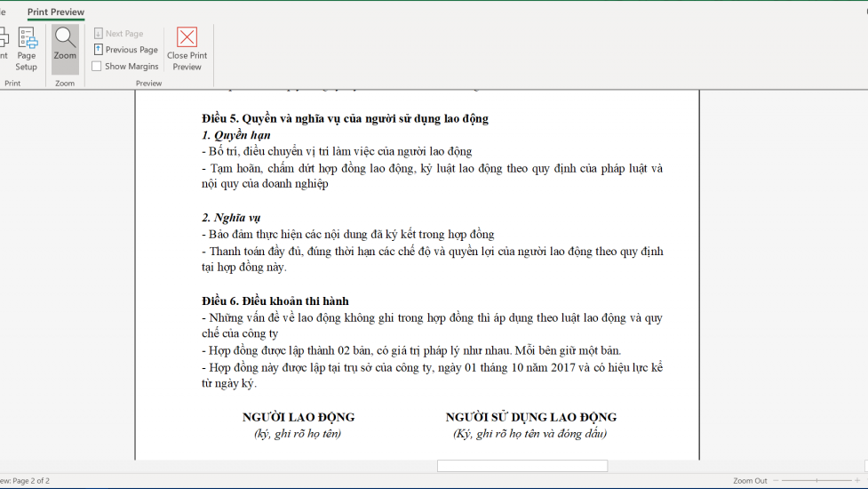
Task: Click 'NGƯỜI LAO ĐỘNG' signature title
Action: click(x=299, y=417)
